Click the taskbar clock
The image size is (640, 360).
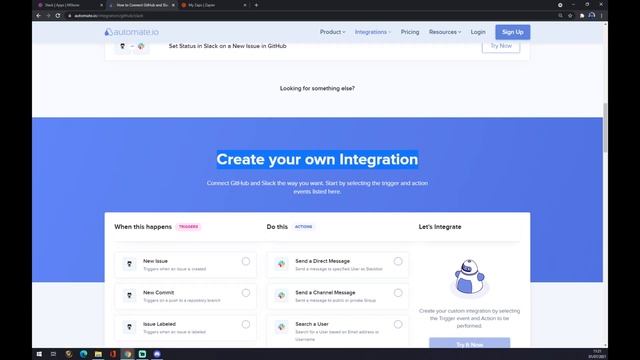click(x=597, y=354)
